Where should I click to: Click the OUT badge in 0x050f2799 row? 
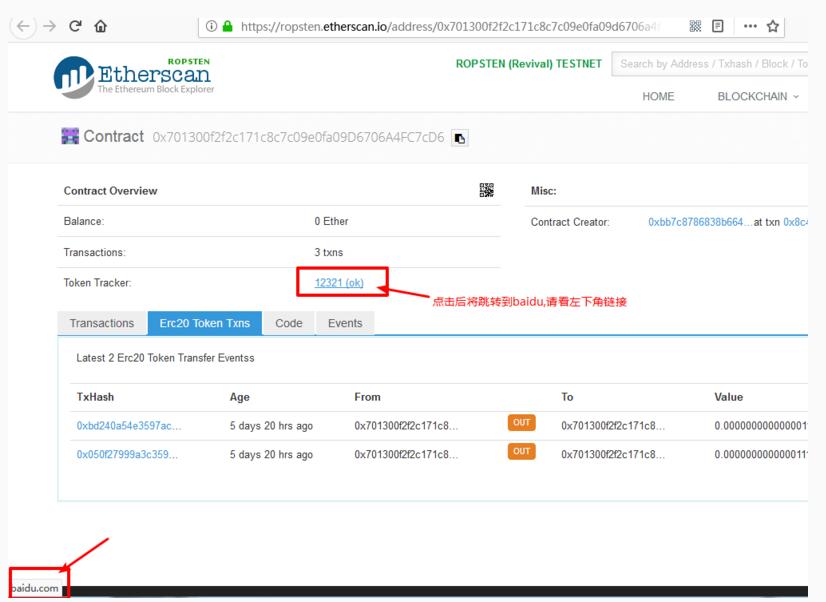pyautogui.click(x=522, y=451)
